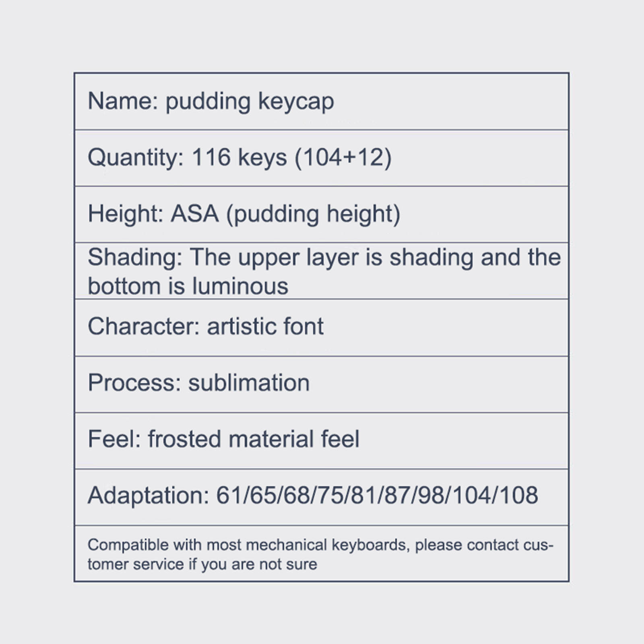Click the "bottom is luminous" line

(x=188, y=286)
